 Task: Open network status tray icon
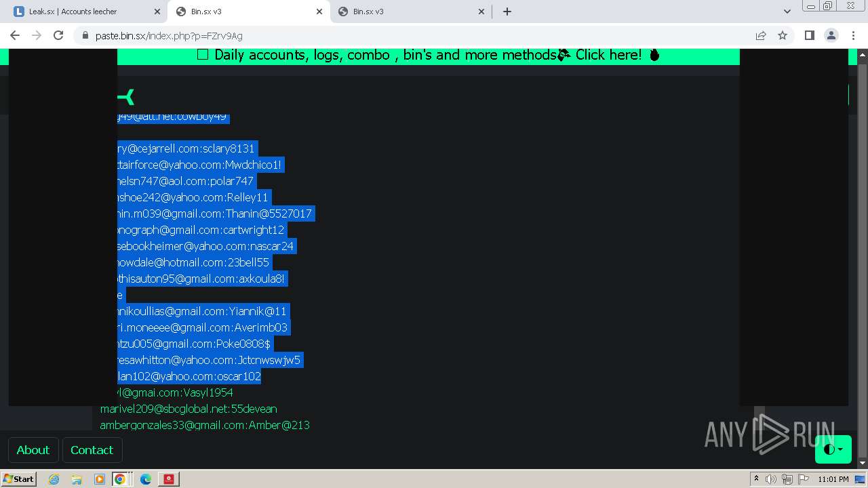[787, 479]
